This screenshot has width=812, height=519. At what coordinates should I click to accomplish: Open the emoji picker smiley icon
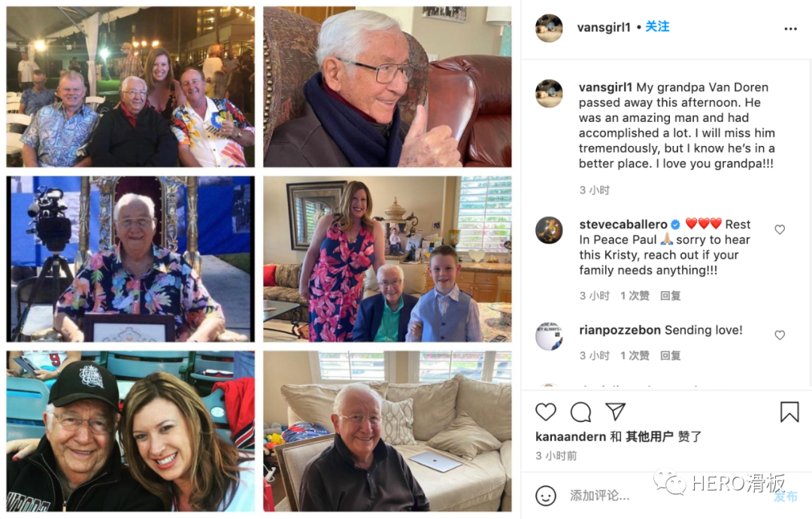click(x=545, y=496)
